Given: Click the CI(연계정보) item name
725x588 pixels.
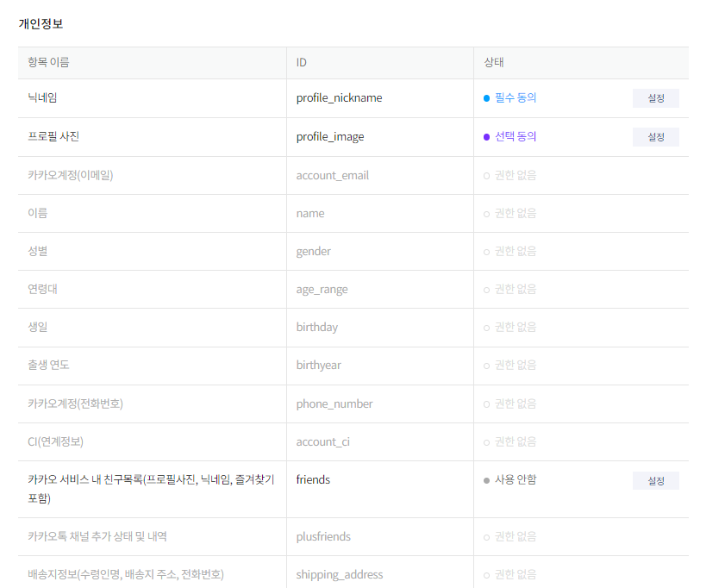Looking at the screenshot, I should click(x=55, y=441).
